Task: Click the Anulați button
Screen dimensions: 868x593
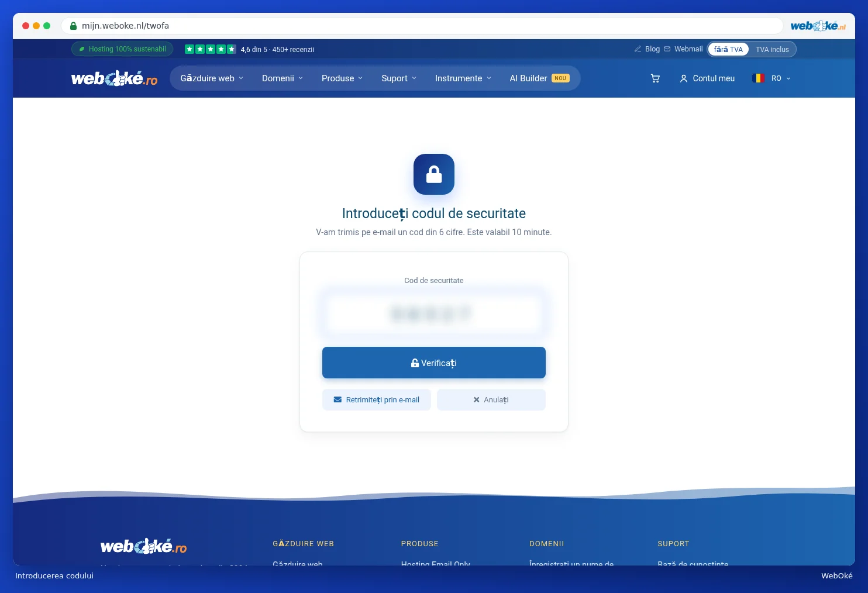Action: click(491, 400)
